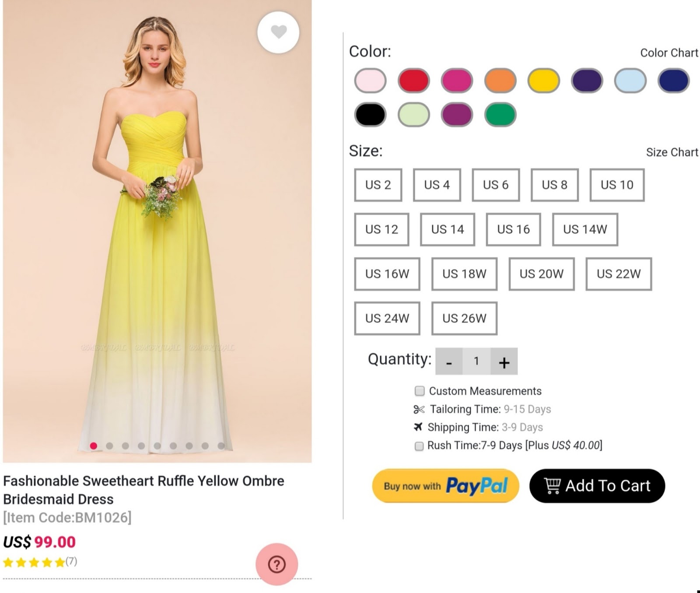Choose the red color swatch
This screenshot has width=700, height=593.
tap(413, 81)
